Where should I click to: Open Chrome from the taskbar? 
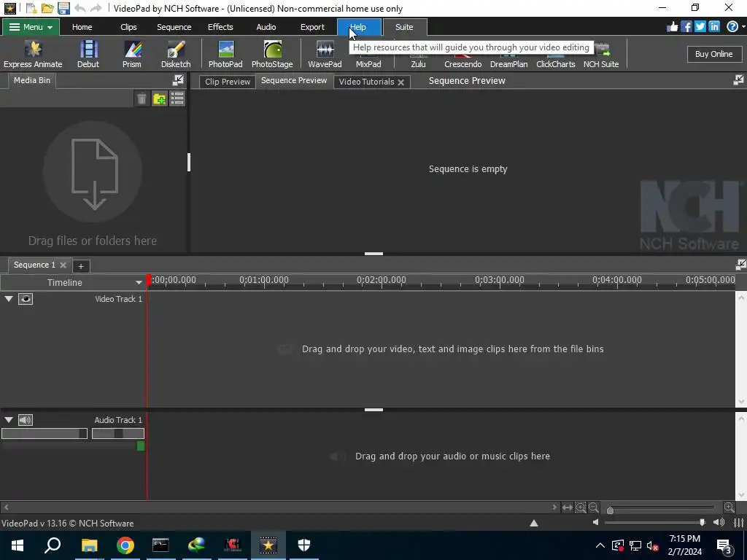click(x=125, y=545)
